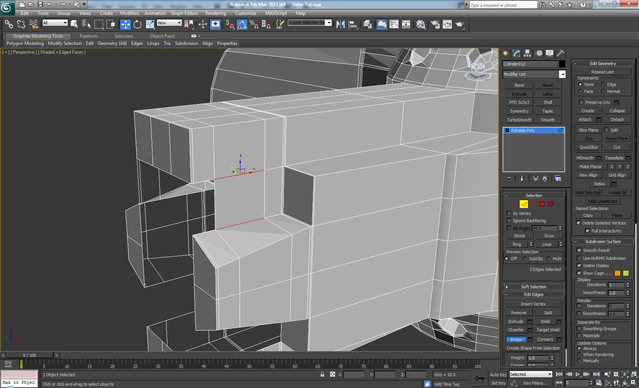Select Edge sub-object level icon

(x=524, y=204)
